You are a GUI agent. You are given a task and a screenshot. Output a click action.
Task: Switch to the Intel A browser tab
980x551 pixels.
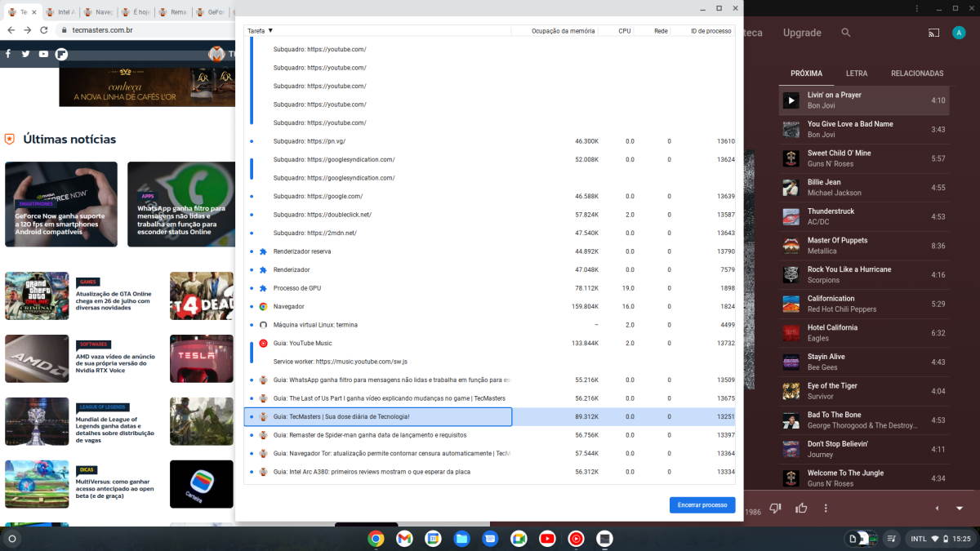pos(60,12)
